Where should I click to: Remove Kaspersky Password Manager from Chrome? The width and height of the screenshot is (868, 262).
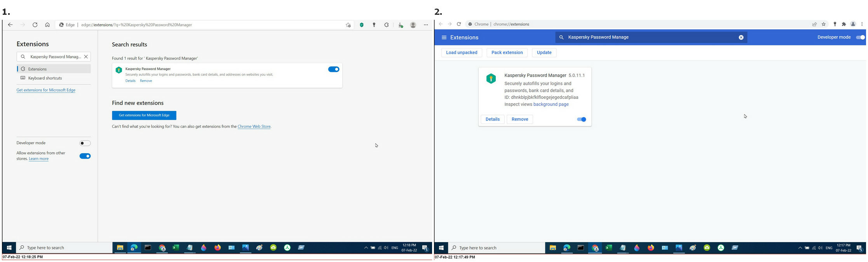(520, 119)
